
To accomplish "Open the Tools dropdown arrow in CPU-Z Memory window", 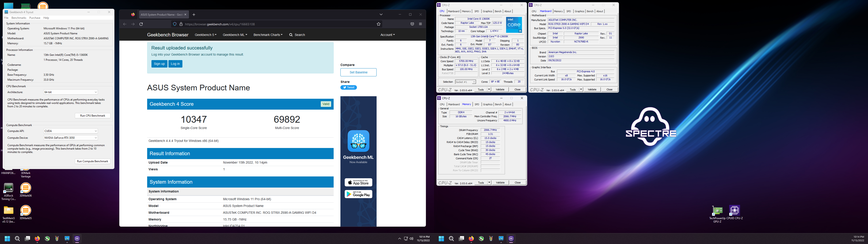I will pos(489,183).
